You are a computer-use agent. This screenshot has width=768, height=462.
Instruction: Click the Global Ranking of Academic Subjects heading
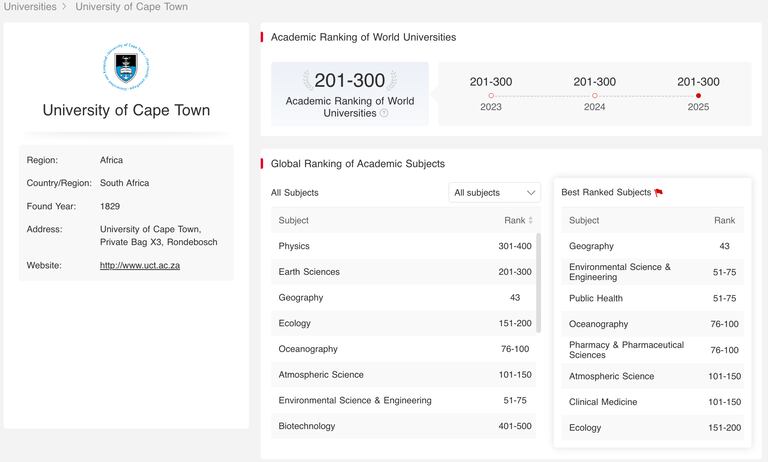pyautogui.click(x=358, y=164)
